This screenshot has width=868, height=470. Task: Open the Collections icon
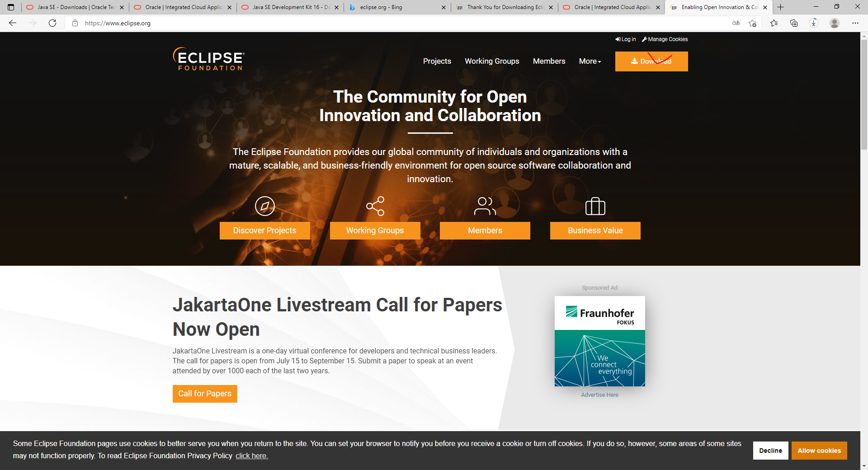(794, 23)
